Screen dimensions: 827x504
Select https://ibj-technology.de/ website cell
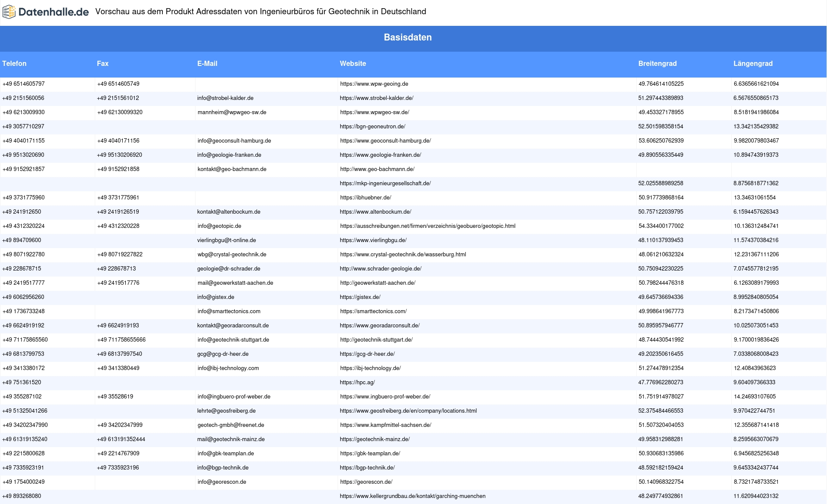coord(370,368)
